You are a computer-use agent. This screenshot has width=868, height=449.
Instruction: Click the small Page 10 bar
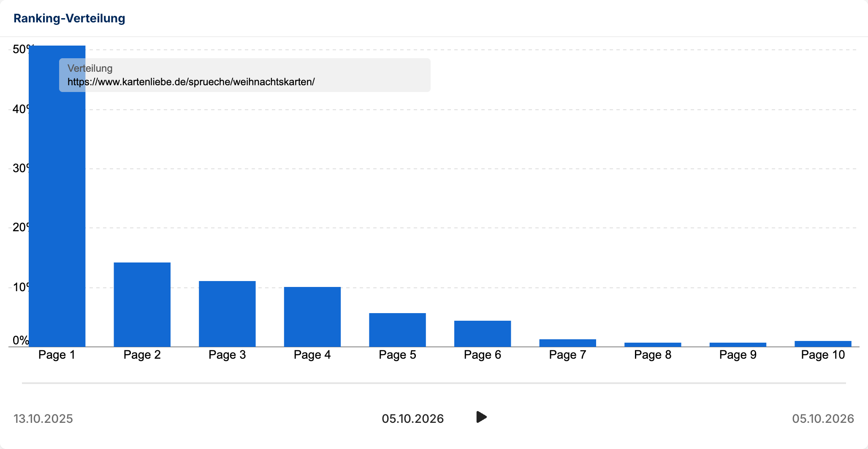point(823,344)
